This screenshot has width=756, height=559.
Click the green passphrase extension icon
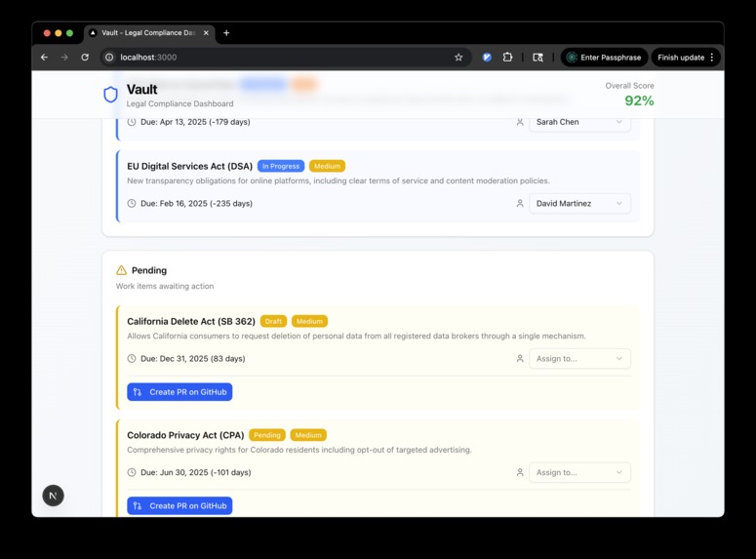[572, 58]
